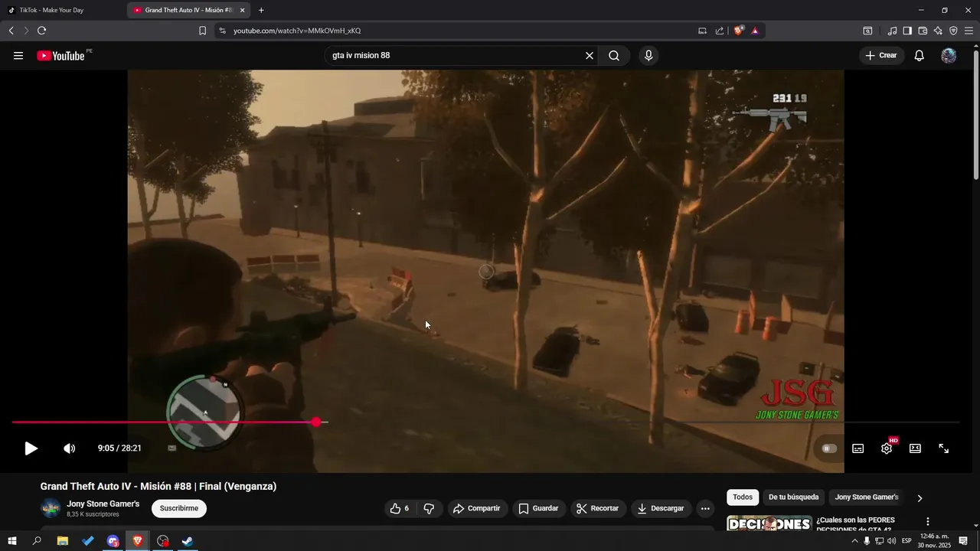Open Steam from taskbar

[x=188, y=541]
